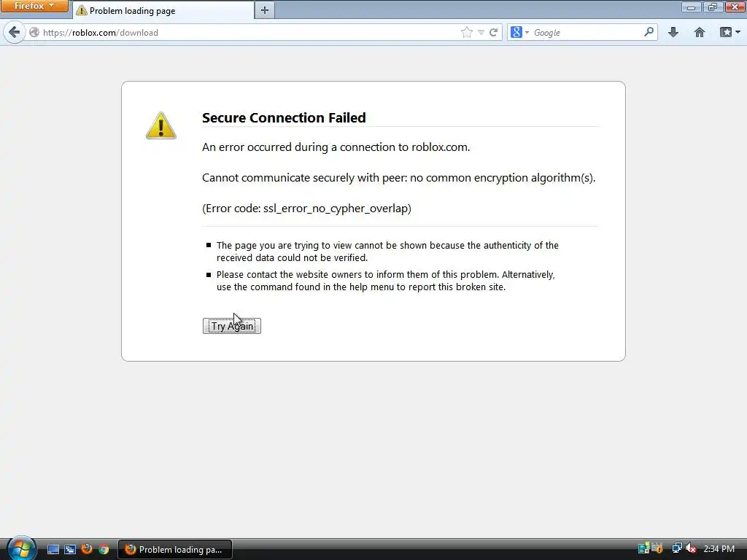Go to the Home page

[x=700, y=32]
